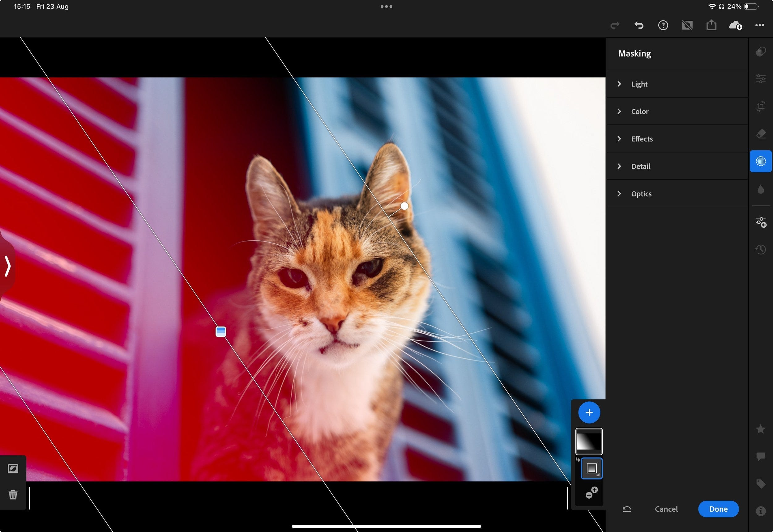The height and width of the screenshot is (532, 773).
Task: Open version history clock icon
Action: pyautogui.click(x=761, y=249)
